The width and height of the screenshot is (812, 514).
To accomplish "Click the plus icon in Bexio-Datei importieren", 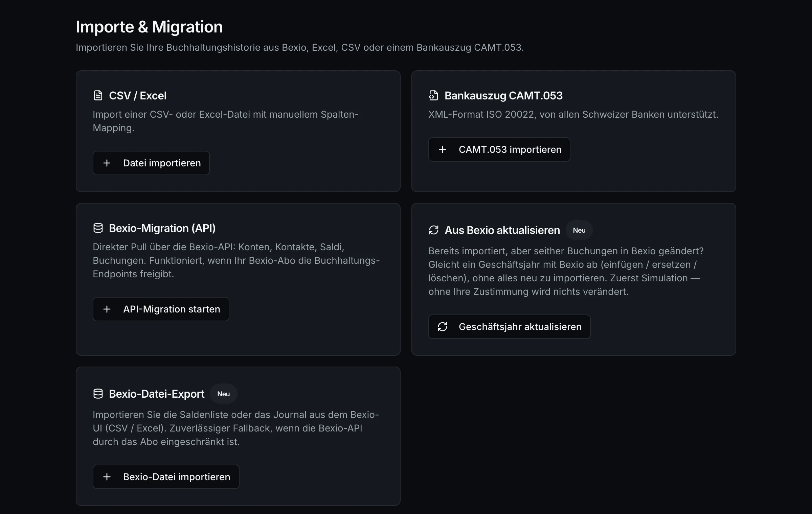I will pos(107,477).
